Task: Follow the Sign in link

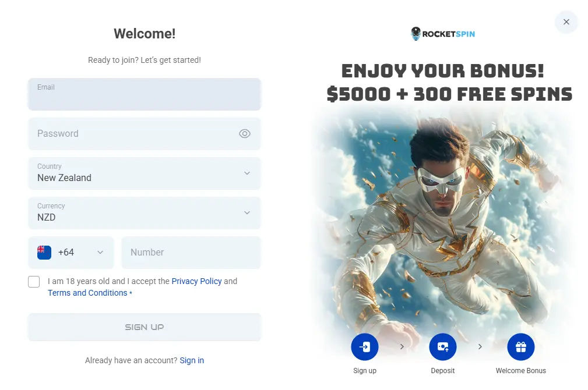Action: click(x=192, y=360)
